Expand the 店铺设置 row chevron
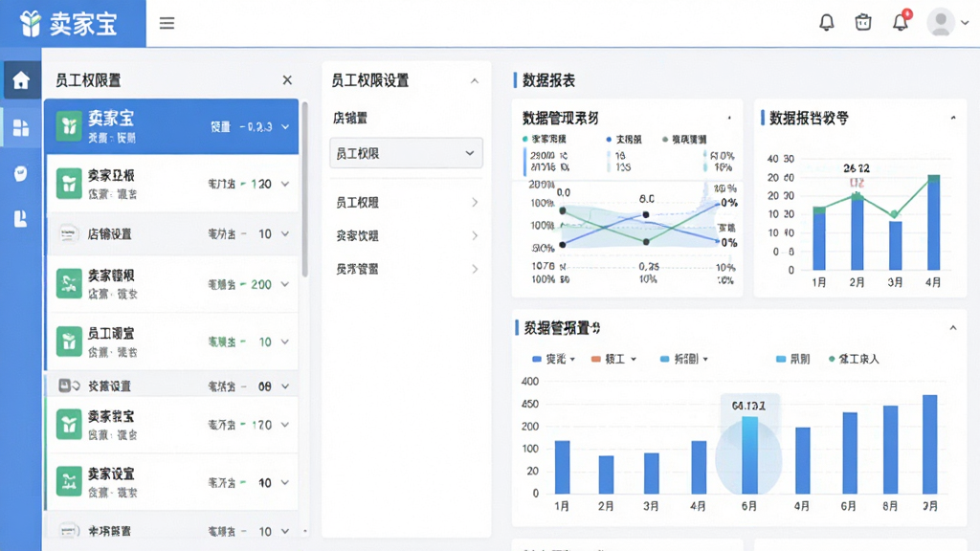This screenshot has width=980, height=551. coord(285,234)
